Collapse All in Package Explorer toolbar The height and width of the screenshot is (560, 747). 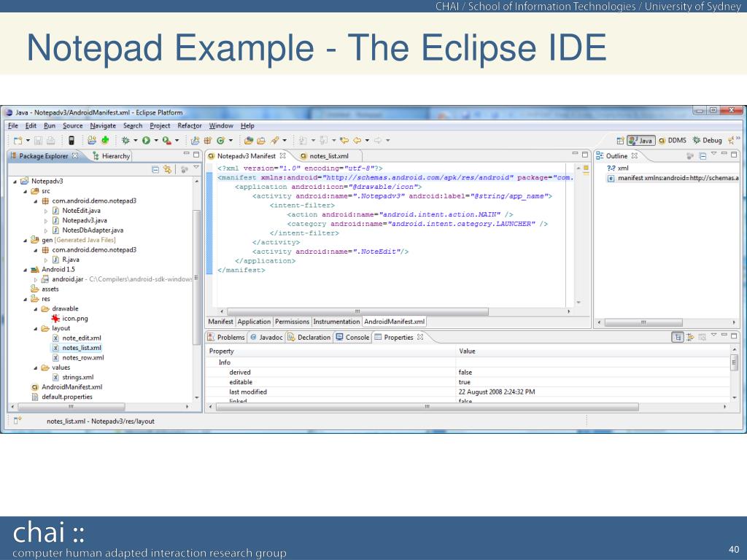click(x=155, y=169)
